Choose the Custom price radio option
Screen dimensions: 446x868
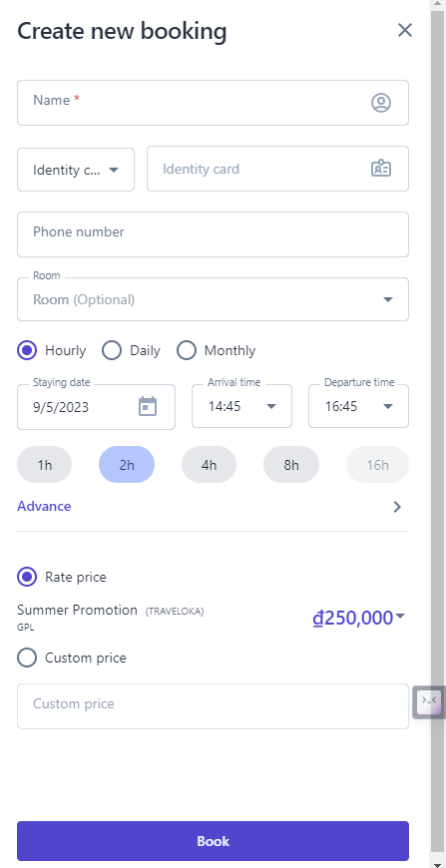point(27,657)
